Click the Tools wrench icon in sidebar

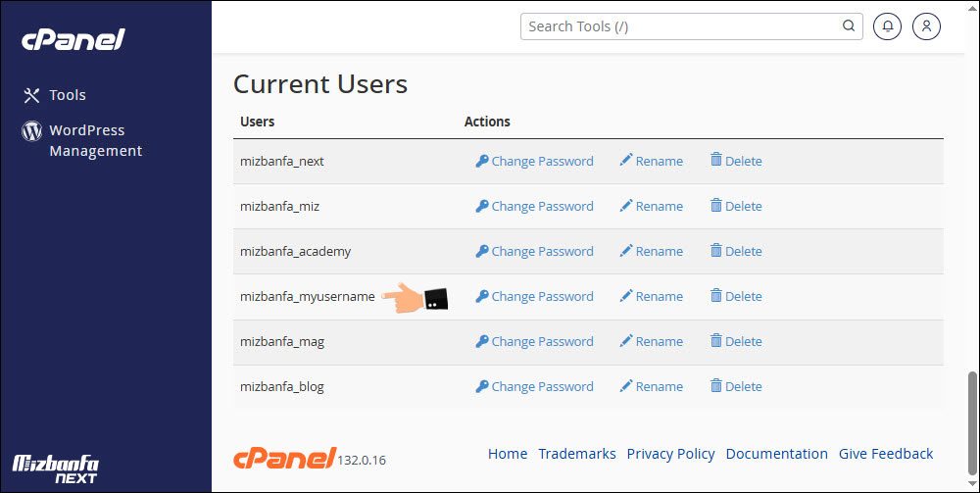point(31,95)
